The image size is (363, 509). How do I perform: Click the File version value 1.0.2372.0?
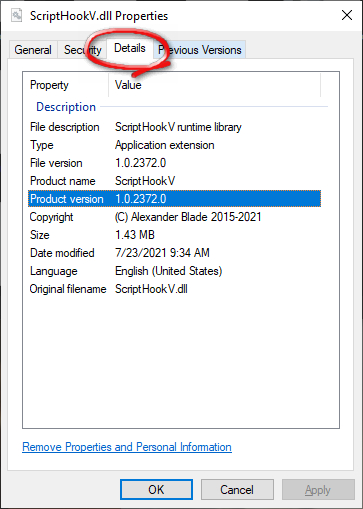(140, 163)
